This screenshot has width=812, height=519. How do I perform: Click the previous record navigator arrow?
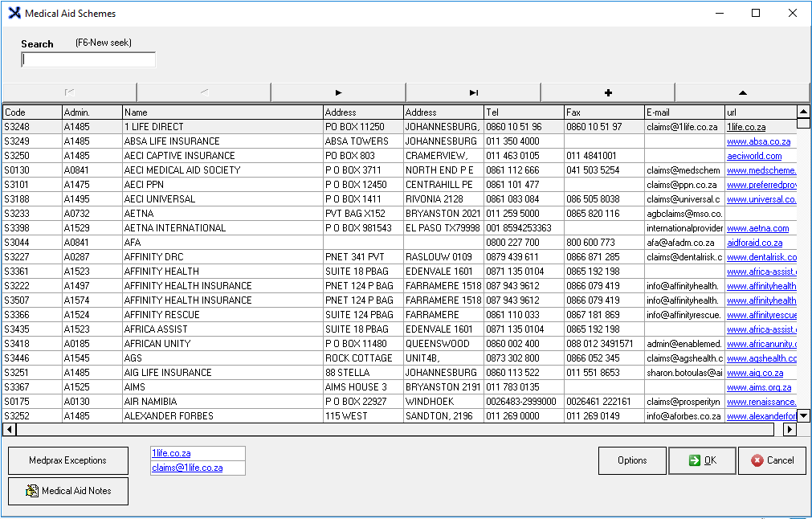(x=204, y=92)
